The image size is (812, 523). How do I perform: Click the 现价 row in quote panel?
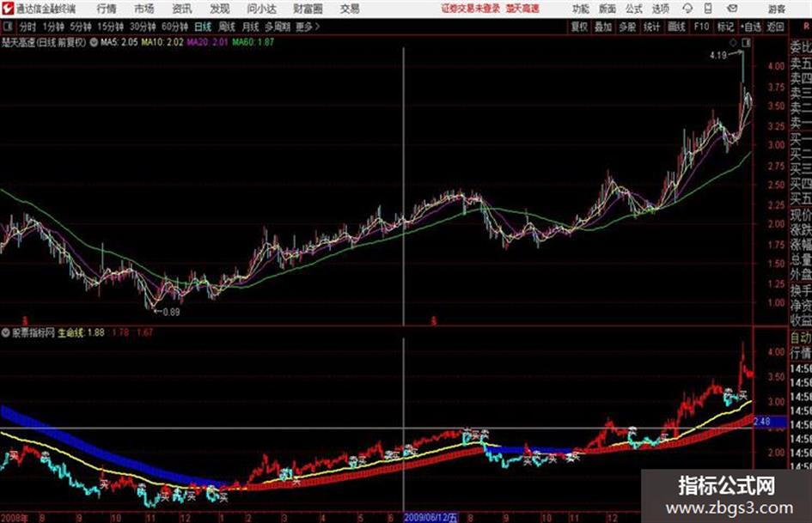[x=800, y=215]
